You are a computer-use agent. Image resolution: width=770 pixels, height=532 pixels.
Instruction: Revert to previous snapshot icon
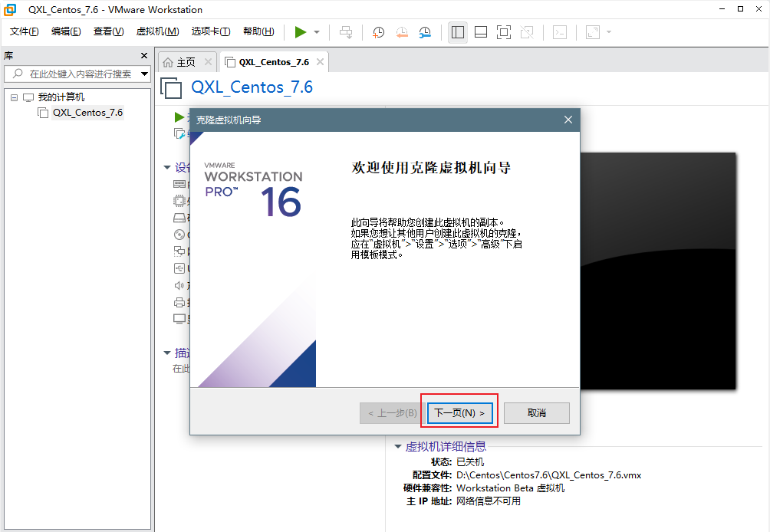pyautogui.click(x=402, y=32)
